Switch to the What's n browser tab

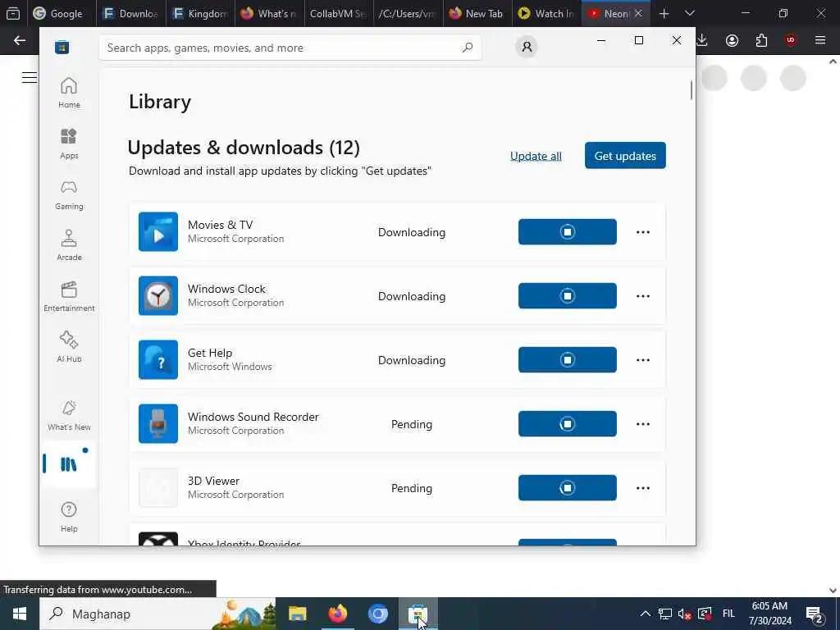[269, 13]
